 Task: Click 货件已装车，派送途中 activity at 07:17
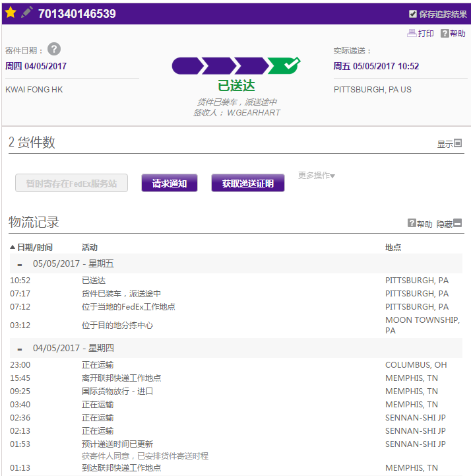coord(121,294)
